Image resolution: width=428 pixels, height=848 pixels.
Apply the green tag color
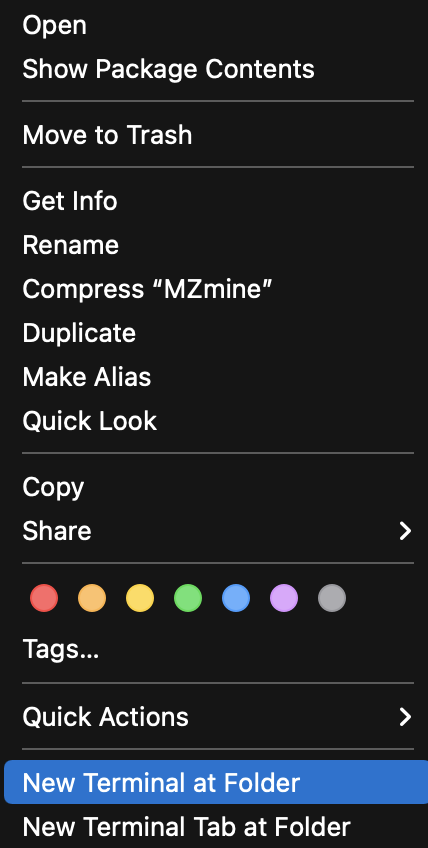pyautogui.click(x=188, y=598)
